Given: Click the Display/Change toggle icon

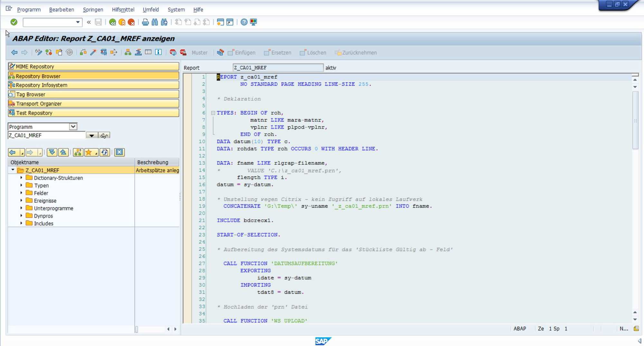Looking at the screenshot, I should tap(39, 52).
